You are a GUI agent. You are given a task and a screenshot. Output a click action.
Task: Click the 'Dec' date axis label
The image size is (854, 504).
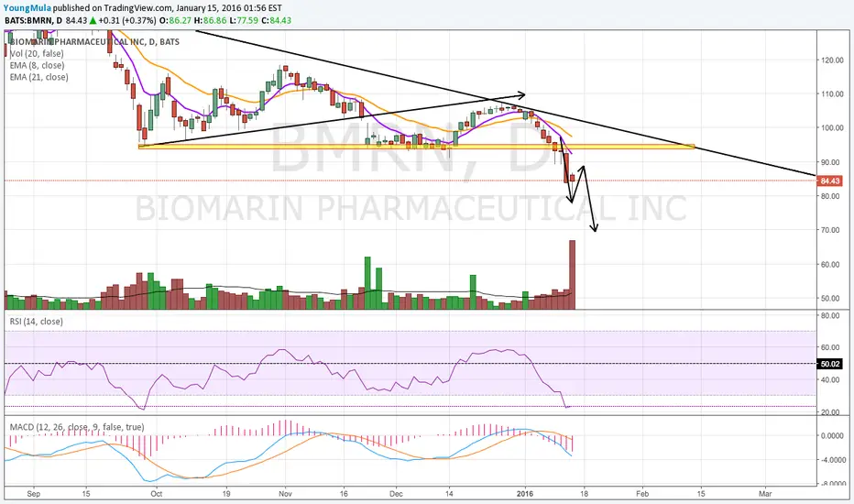pyautogui.click(x=396, y=494)
